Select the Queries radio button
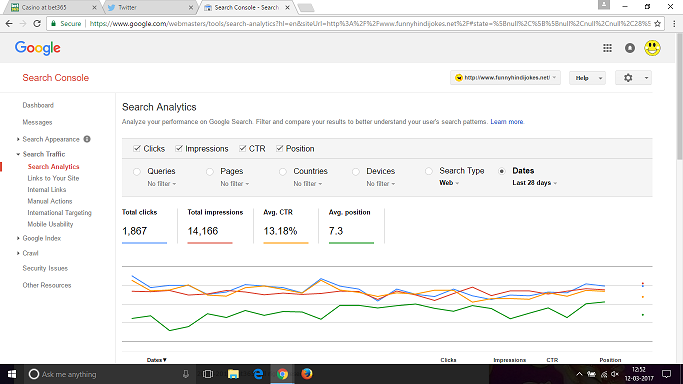 [x=137, y=172]
